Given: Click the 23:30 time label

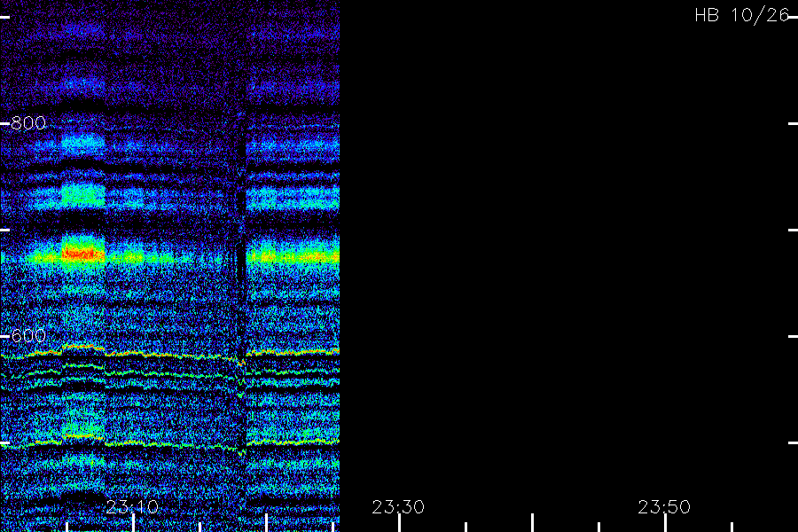Looking at the screenshot, I should (398, 507).
